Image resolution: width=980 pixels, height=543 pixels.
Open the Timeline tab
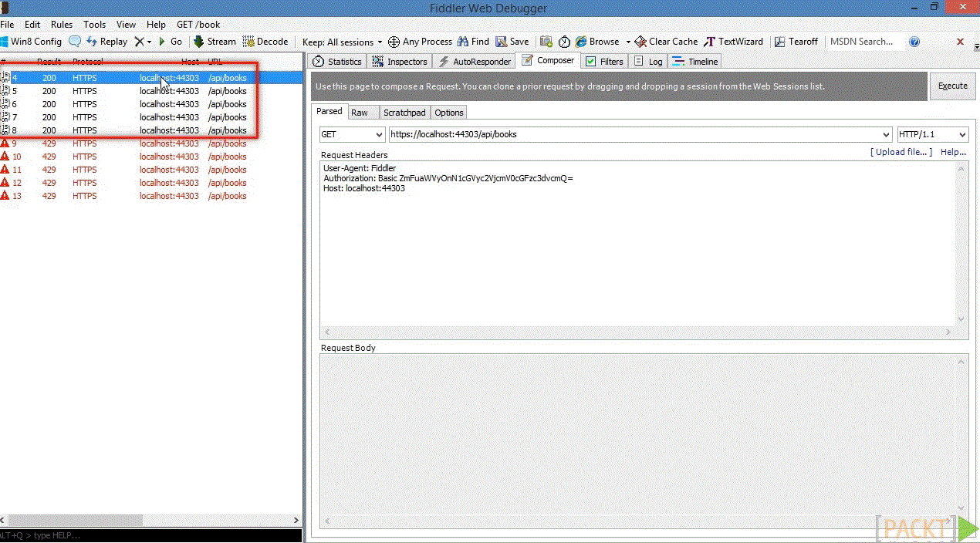pos(695,62)
